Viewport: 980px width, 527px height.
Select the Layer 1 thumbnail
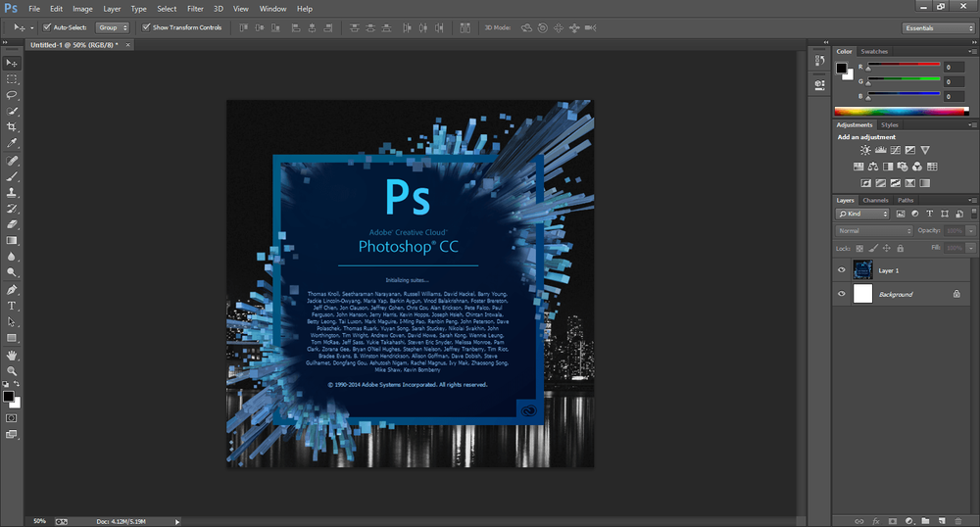click(862, 269)
